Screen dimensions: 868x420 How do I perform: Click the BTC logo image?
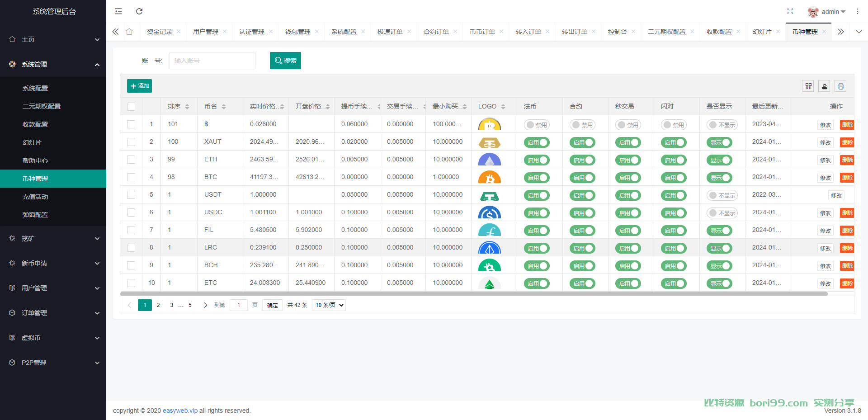(489, 177)
